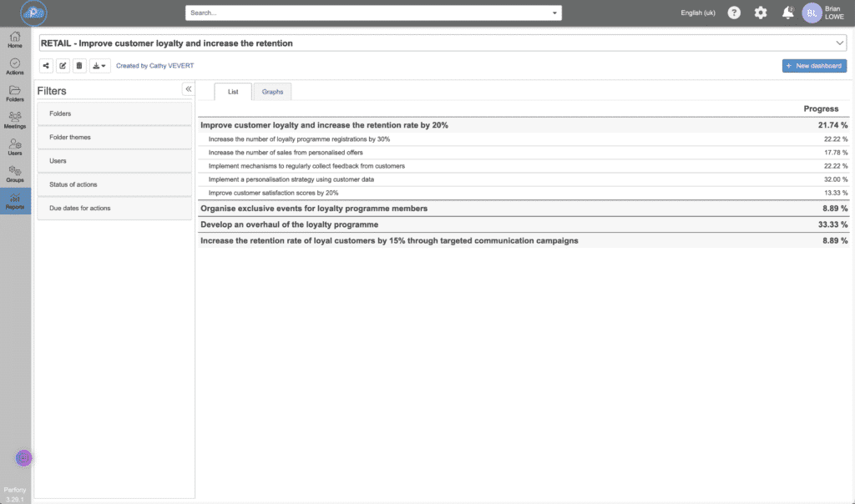Click the New dashboard button
The height and width of the screenshot is (504, 855).
814,66
